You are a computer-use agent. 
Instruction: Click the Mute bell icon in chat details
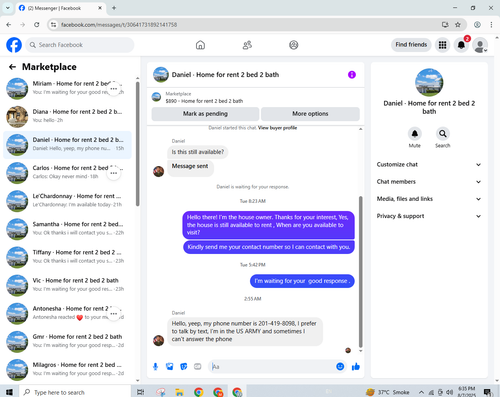pyautogui.click(x=415, y=134)
